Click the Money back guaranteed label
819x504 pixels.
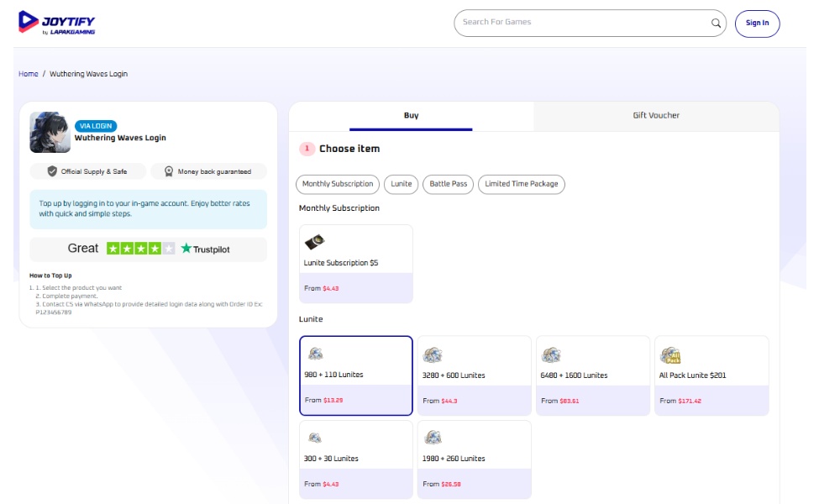(214, 172)
